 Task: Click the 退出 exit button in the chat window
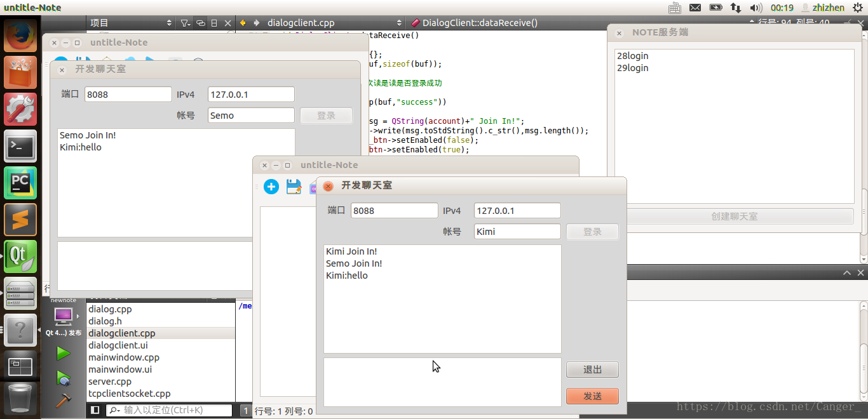pyautogui.click(x=592, y=369)
